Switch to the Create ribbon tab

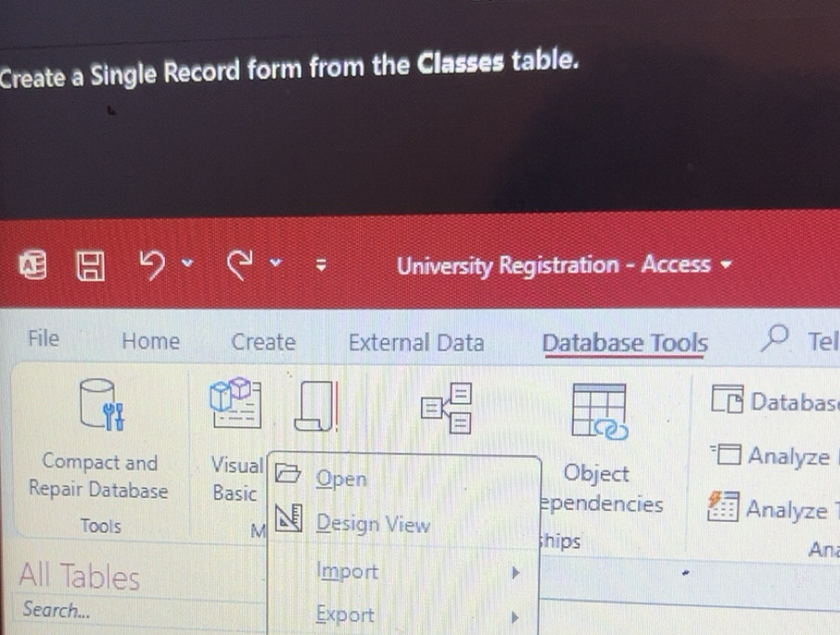[262, 341]
